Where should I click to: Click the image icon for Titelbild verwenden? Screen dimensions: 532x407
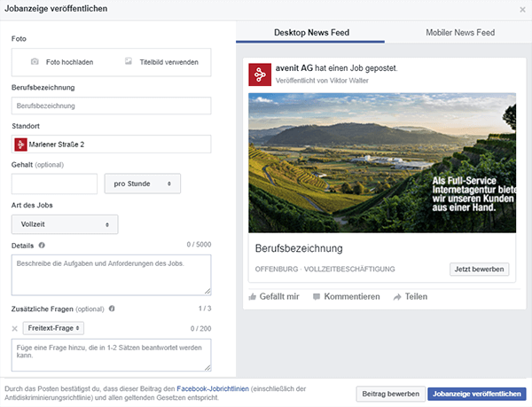point(129,61)
